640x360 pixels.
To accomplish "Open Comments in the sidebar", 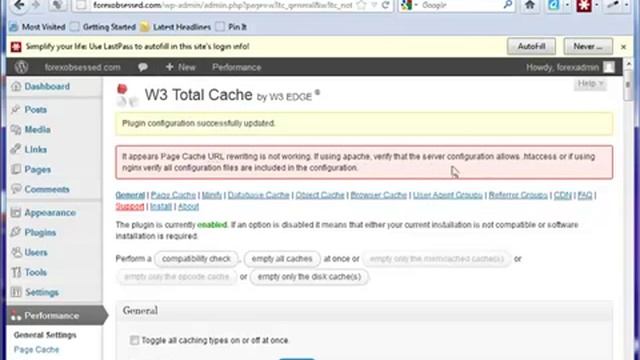I will [x=47, y=189].
